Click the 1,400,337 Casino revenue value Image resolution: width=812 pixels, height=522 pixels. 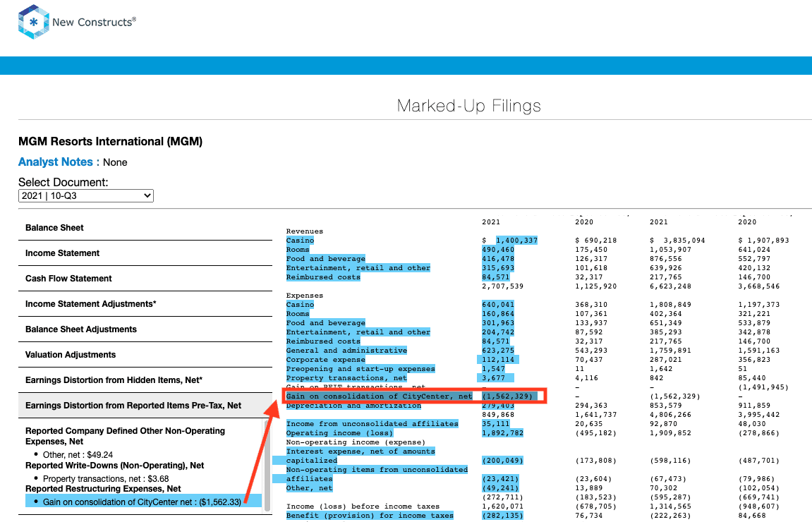tap(516, 241)
